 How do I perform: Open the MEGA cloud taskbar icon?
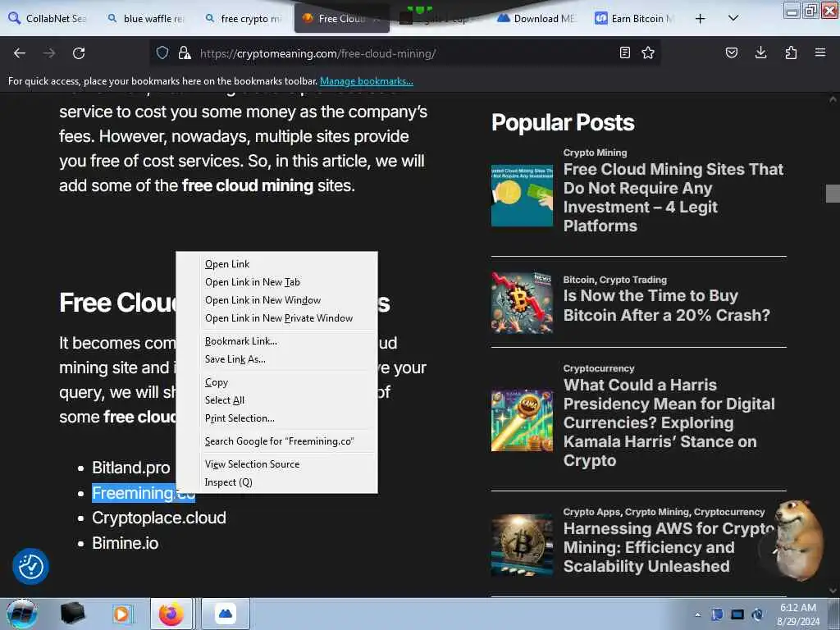226,614
